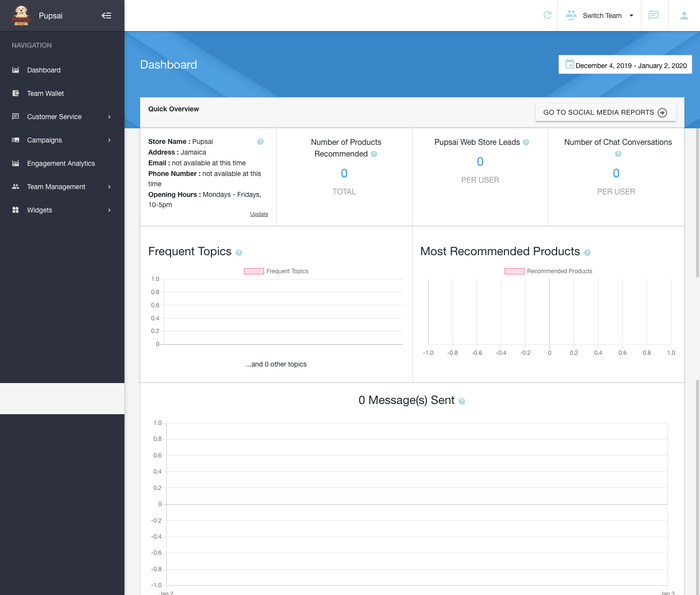This screenshot has height=595, width=700.
Task: Click help icon next to Pupsai Web Store Leads
Action: point(526,142)
